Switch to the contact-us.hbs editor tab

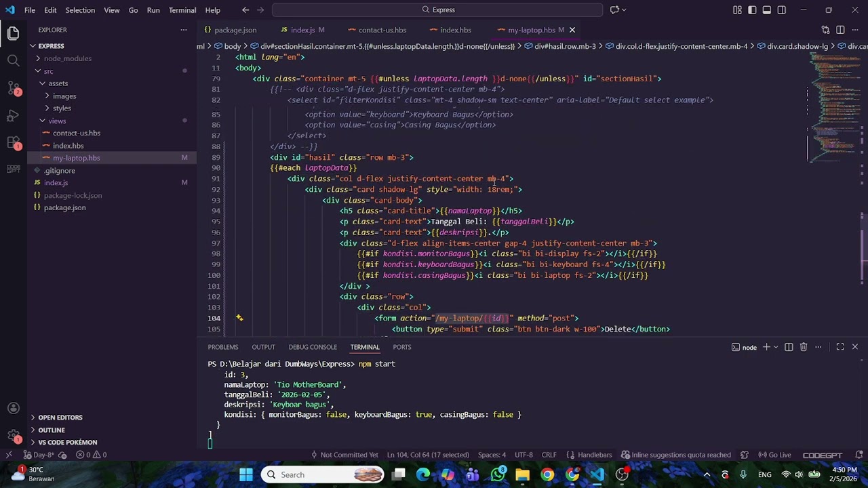[382, 30]
